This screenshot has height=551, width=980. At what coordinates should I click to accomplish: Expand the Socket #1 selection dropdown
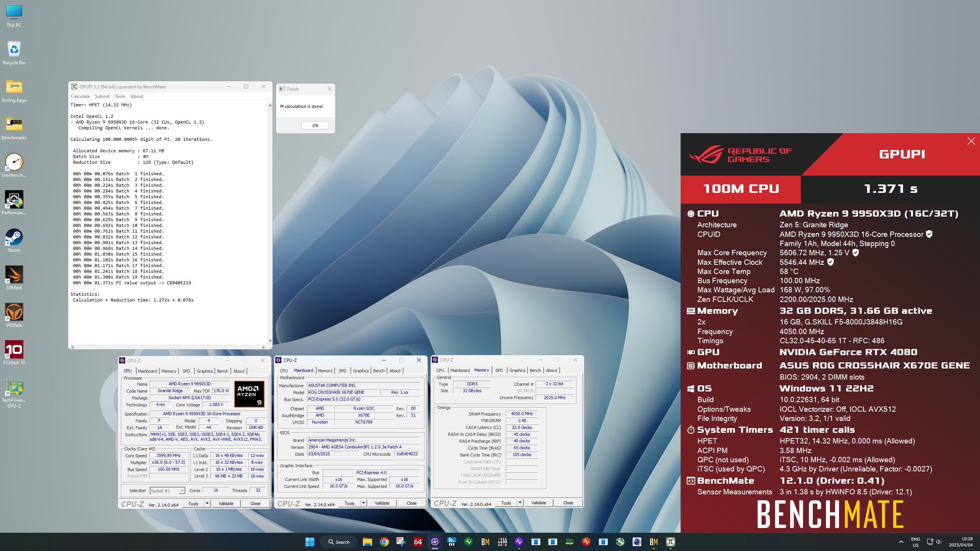[182, 491]
